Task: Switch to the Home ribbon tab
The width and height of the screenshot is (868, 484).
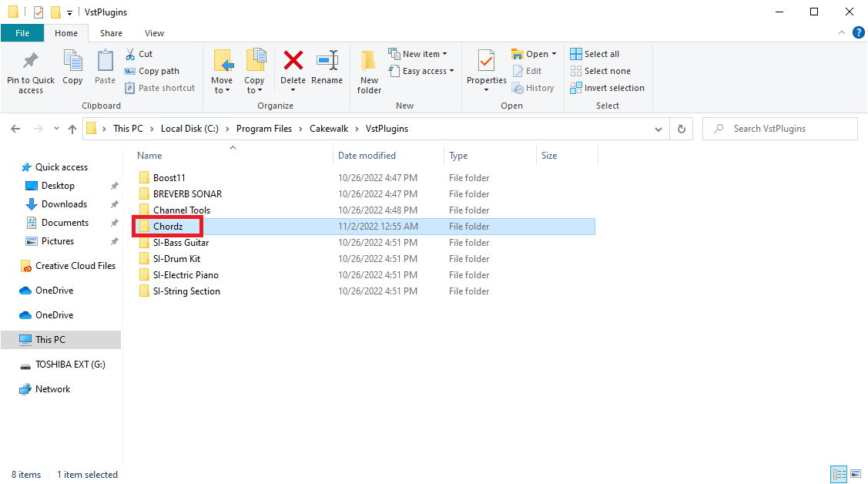Action: 66,33
